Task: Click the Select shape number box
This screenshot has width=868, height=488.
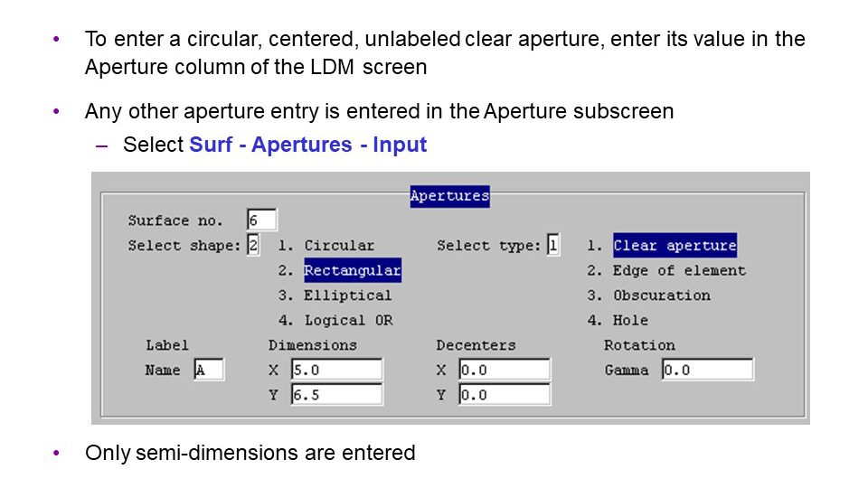Action: coord(253,245)
